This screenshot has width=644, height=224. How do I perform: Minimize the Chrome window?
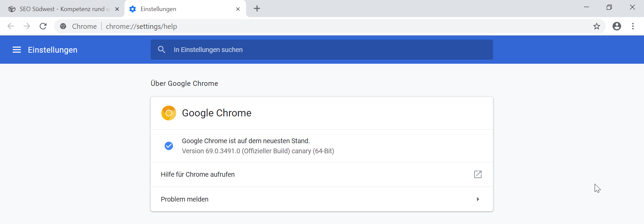(587, 7)
